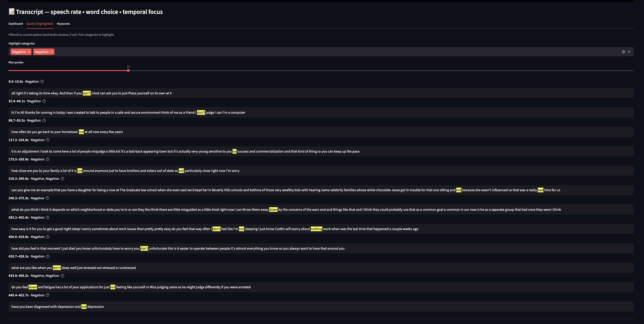
Task: Open the Keywords tab
Action: point(63,24)
